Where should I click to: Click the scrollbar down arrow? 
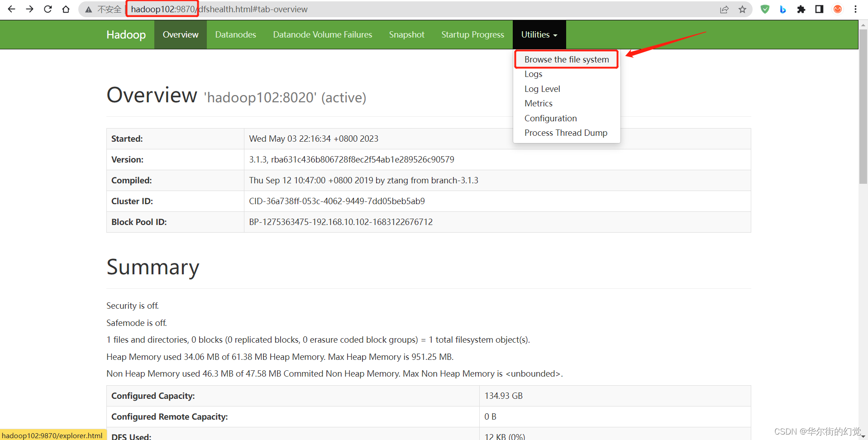click(863, 436)
